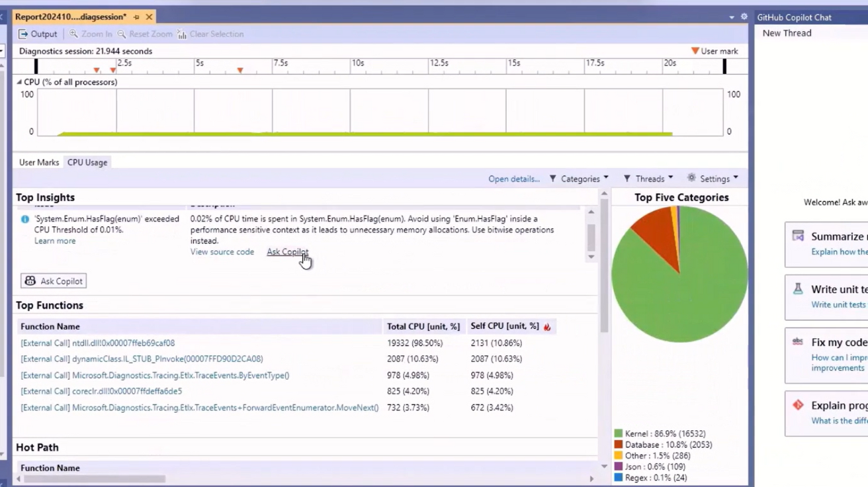Open the coreclr.dll external call function

pyautogui.click(x=101, y=391)
